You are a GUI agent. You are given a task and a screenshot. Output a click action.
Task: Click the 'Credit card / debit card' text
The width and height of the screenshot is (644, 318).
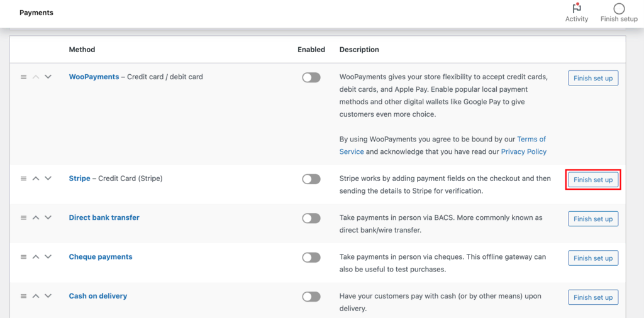(x=165, y=77)
